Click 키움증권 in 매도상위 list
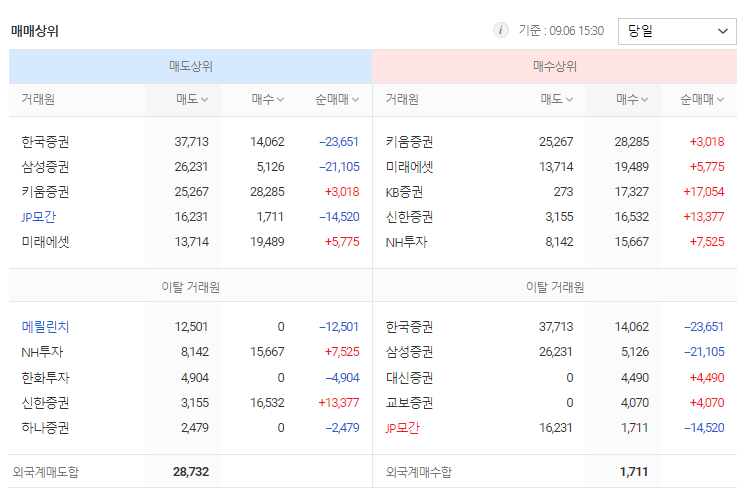The height and width of the screenshot is (495, 749). click(x=45, y=192)
